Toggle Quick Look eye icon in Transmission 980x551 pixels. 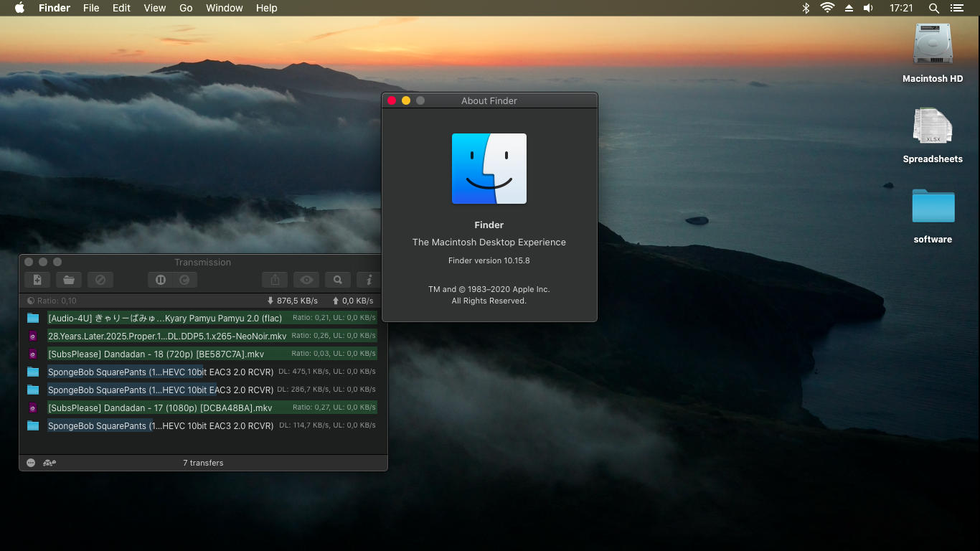(x=306, y=280)
